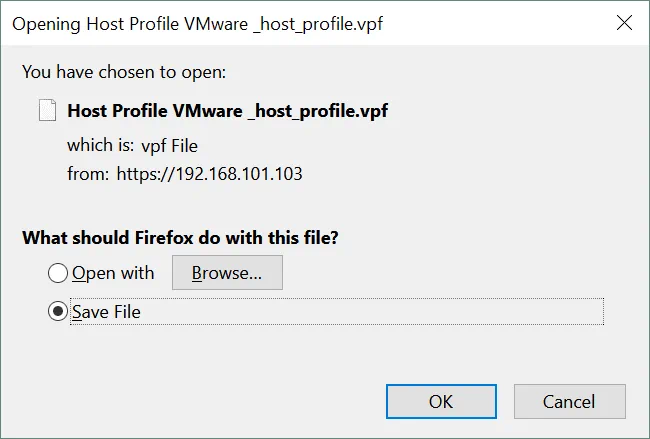Click the blank dialog area left of OK
The width and height of the screenshot is (650, 439).
coord(200,401)
